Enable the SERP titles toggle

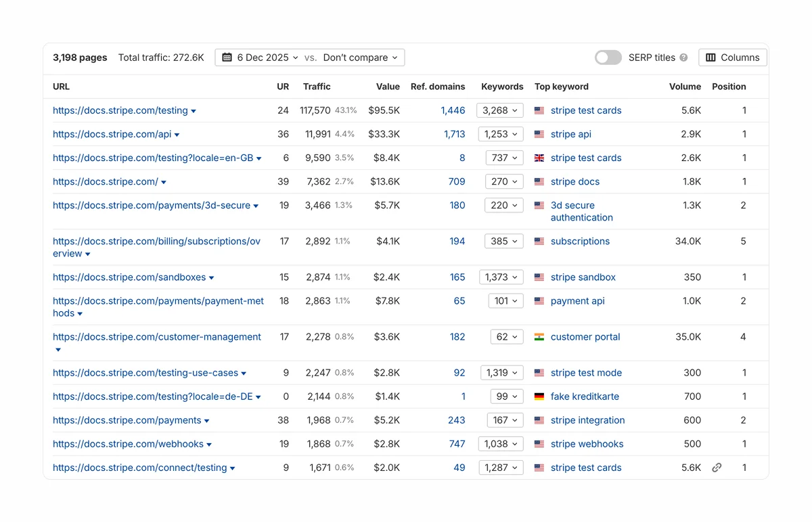[x=607, y=58]
